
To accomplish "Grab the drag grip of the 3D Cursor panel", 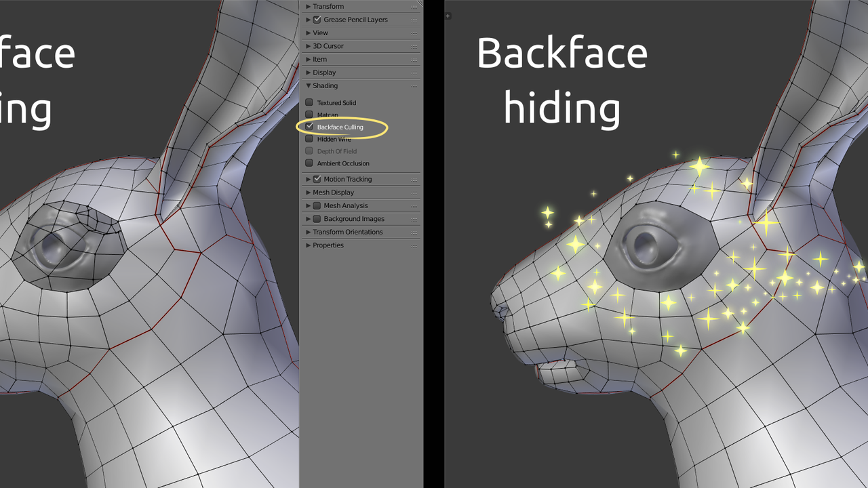I will pos(413,46).
